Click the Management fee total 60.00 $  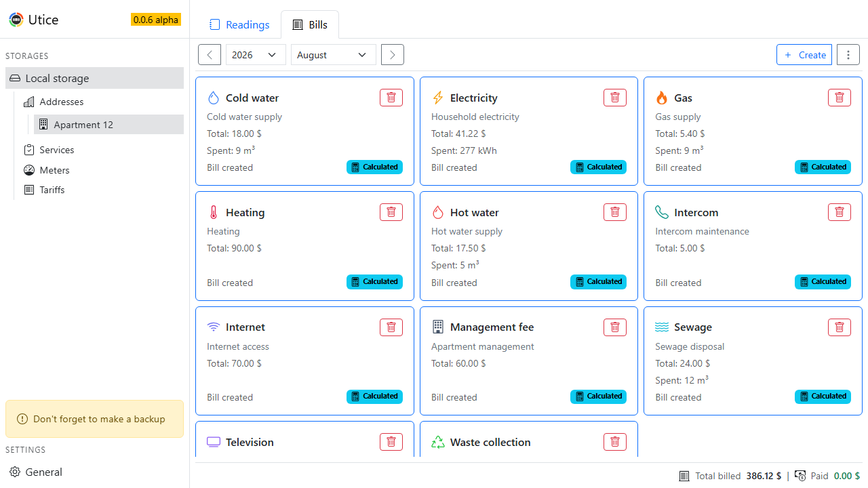coord(458,363)
